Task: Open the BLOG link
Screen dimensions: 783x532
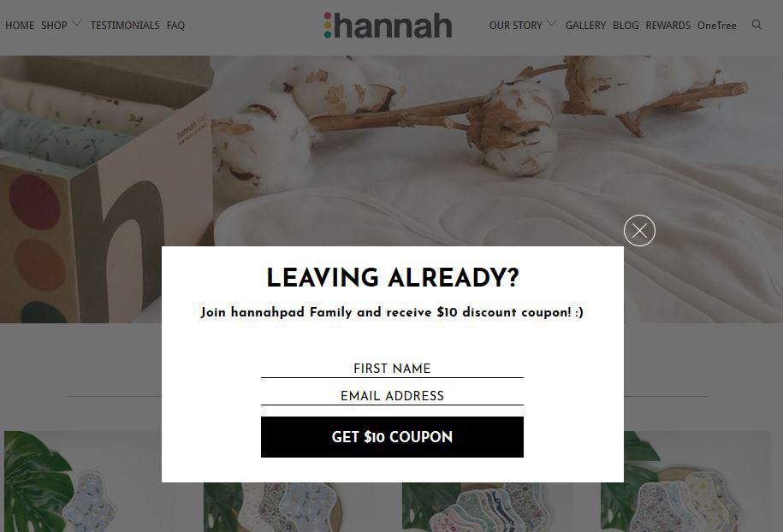Action: click(626, 26)
